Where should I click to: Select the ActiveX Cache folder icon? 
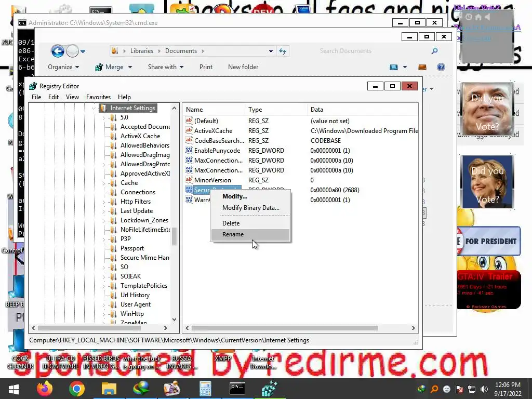(x=113, y=136)
